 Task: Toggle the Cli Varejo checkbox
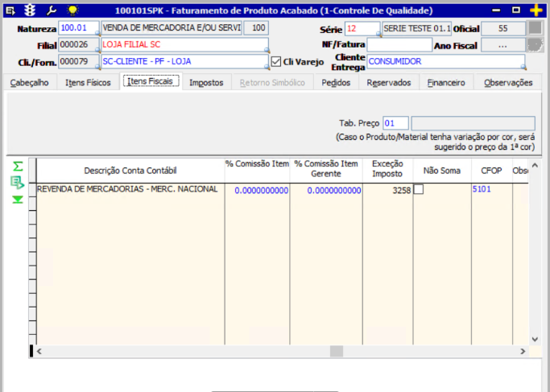[x=276, y=62]
